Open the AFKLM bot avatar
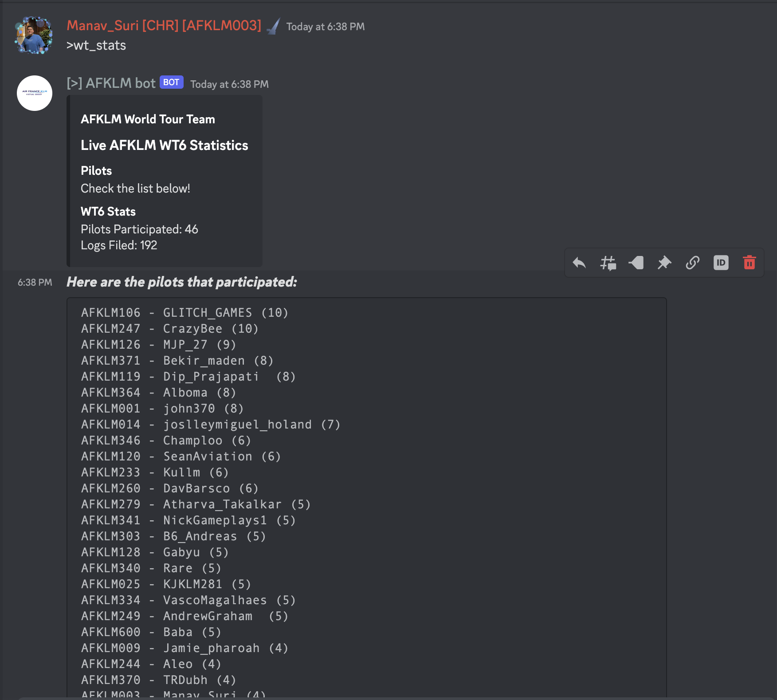 35,93
